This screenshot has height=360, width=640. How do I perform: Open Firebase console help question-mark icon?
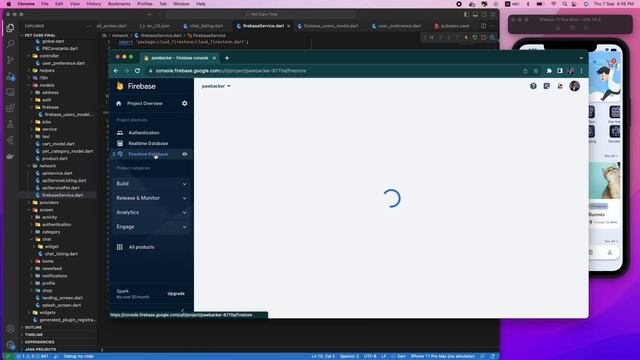click(x=533, y=86)
